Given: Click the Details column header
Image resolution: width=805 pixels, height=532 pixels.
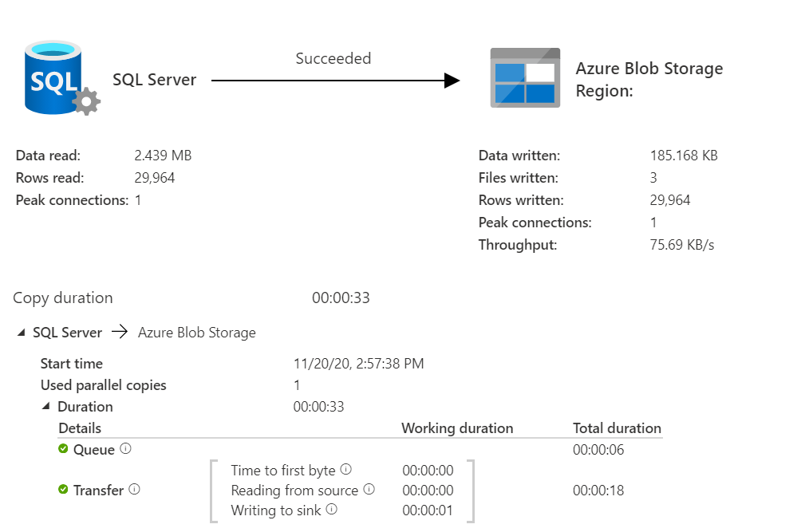Looking at the screenshot, I should pos(80,428).
